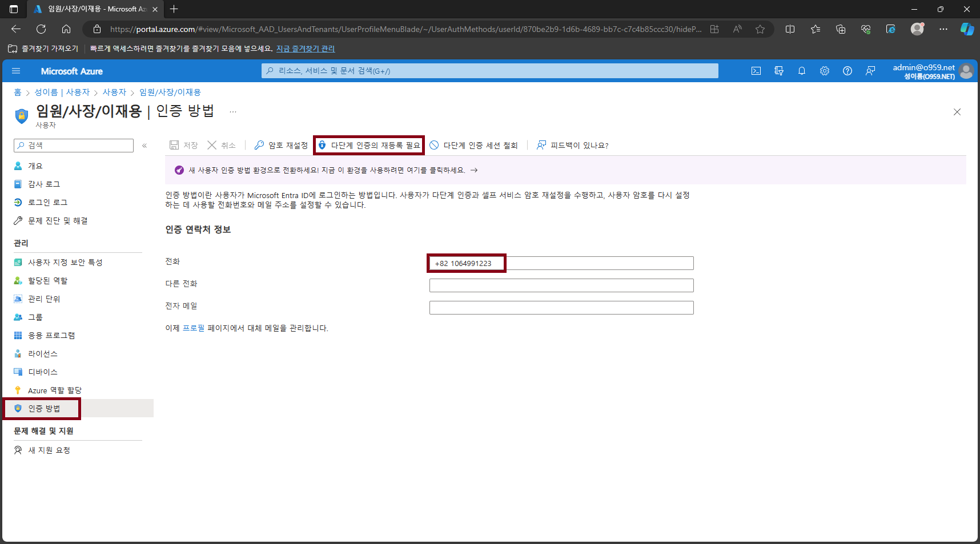Viewport: 980px width, 544px height.
Task: Click 다단계 인증의 재등록 필요 command
Action: pyautogui.click(x=368, y=145)
